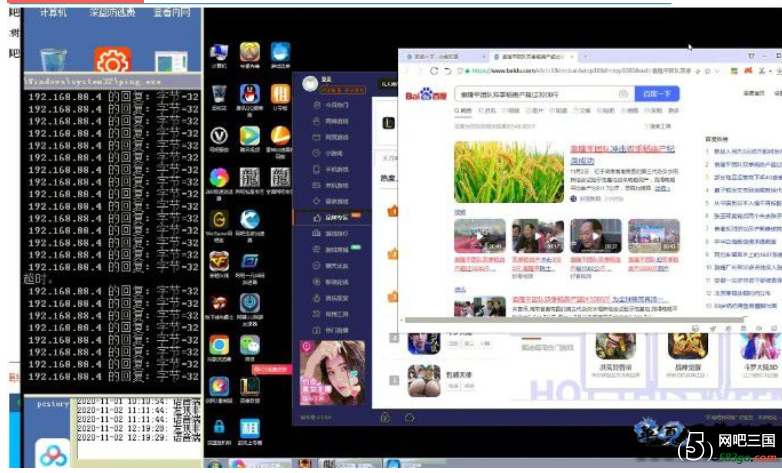Screen dimensions: 782x473
Task: Click 搜索工具 above the Baidu results
Action: (x=657, y=126)
